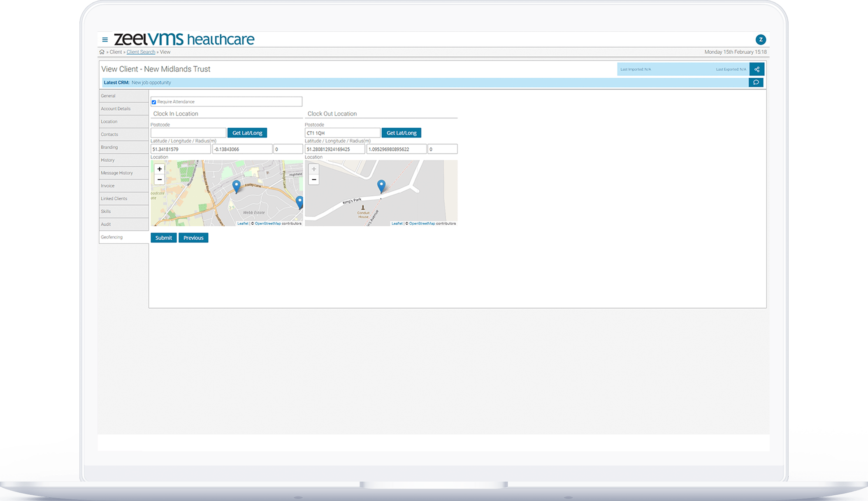Open the Message History tab
The image size is (868, 501).
pos(117,173)
